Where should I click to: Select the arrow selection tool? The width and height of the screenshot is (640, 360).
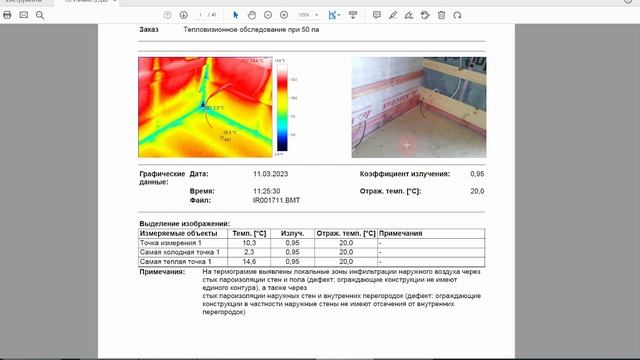236,15
